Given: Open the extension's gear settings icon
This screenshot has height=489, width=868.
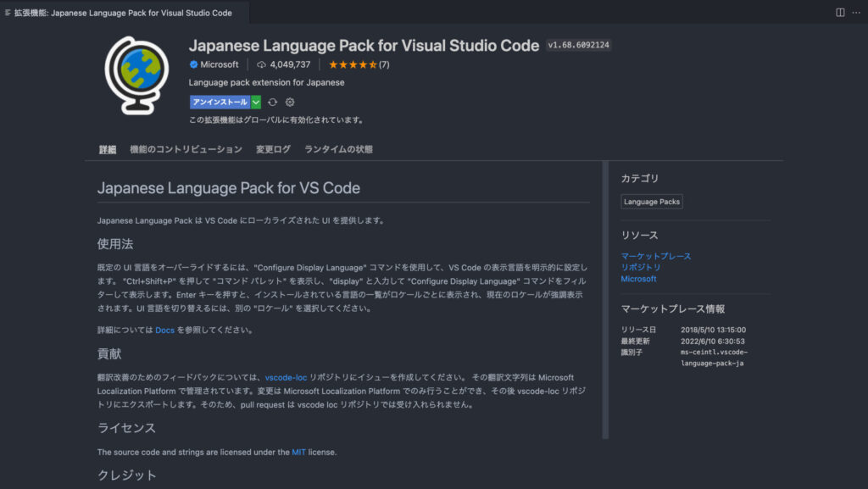Looking at the screenshot, I should point(290,102).
